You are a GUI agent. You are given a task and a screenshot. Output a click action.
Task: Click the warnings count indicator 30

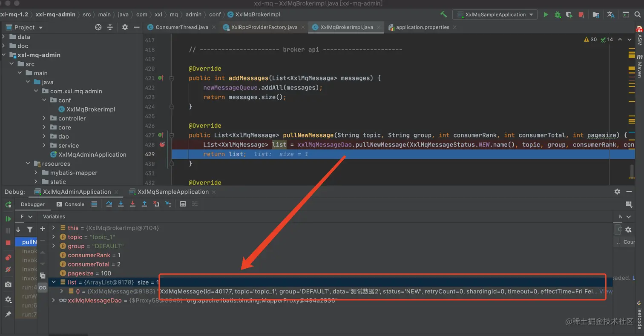pos(590,40)
